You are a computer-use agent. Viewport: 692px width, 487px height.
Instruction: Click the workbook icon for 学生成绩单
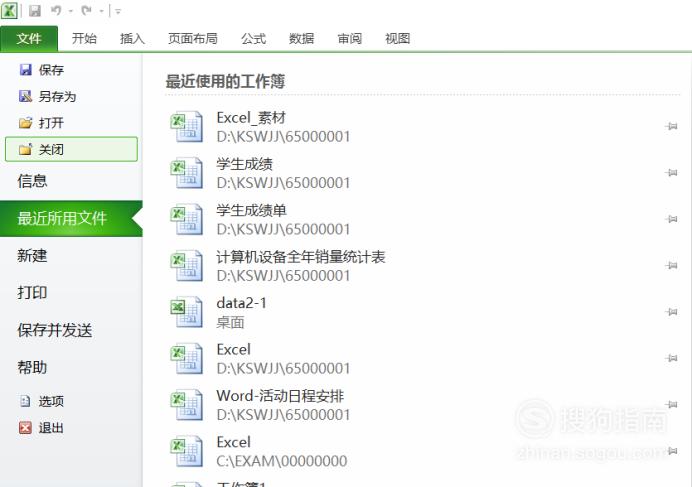(x=187, y=219)
